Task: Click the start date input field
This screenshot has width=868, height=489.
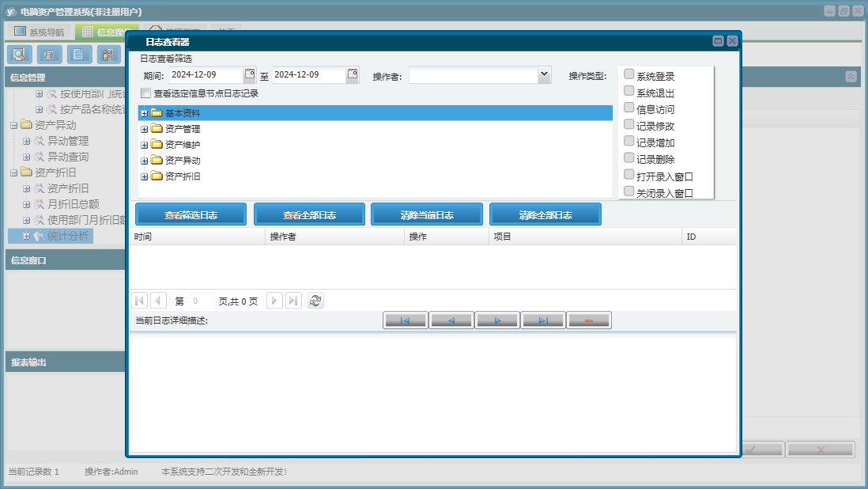Action: (206, 74)
